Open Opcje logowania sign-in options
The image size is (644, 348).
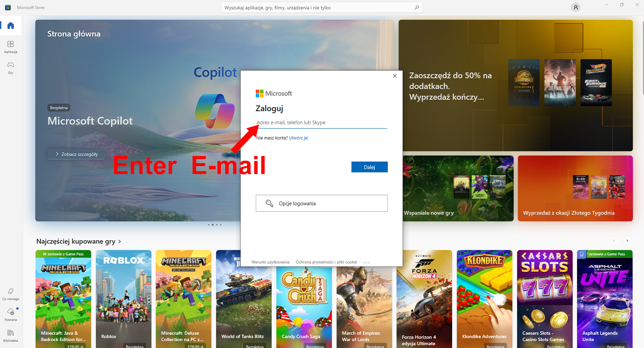(x=321, y=203)
